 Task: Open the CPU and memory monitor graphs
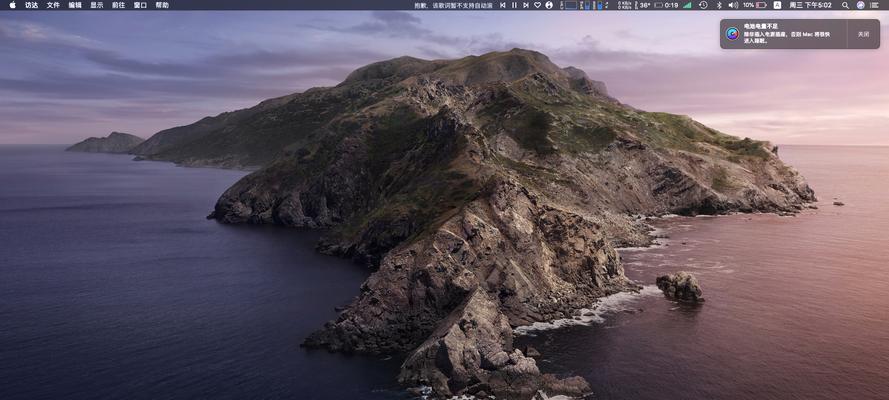pos(582,5)
